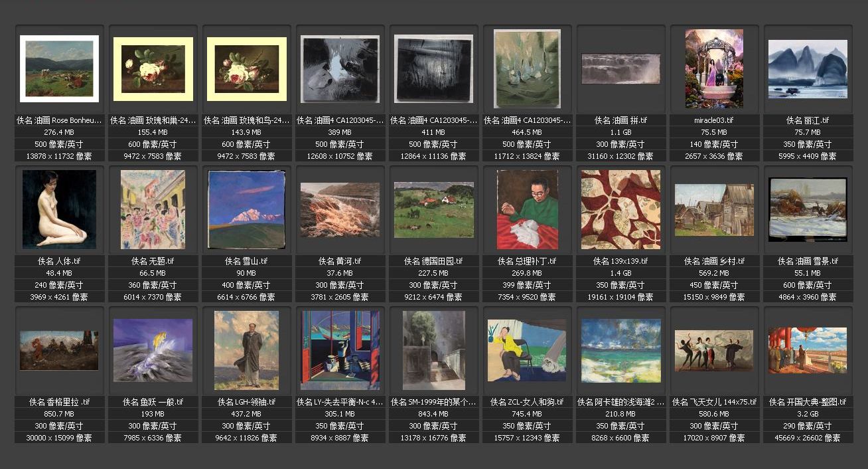Open the 佚名 LGH-领袖.tif portrait thumbnail
The width and height of the screenshot is (868, 469).
coord(246,350)
